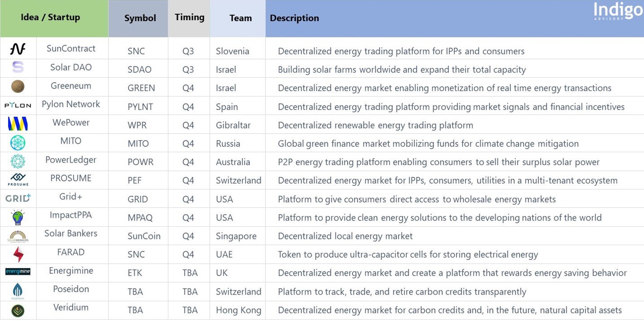
Task: Click the Pylon Network startup name
Action: click(x=71, y=104)
